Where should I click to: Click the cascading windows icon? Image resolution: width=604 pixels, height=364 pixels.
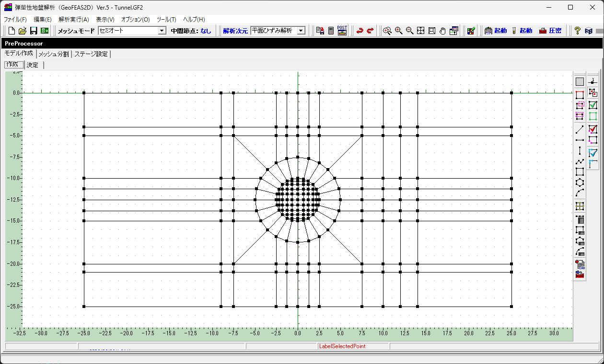(454, 31)
